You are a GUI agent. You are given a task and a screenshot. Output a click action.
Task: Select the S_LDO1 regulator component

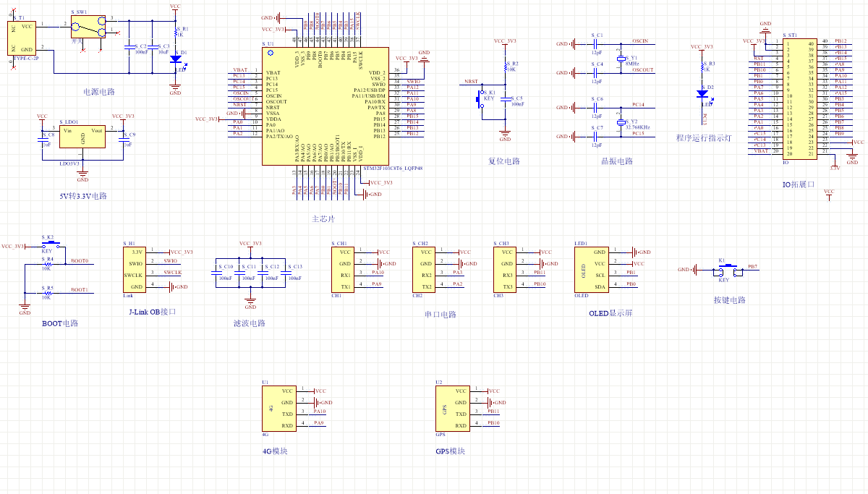(x=82, y=137)
